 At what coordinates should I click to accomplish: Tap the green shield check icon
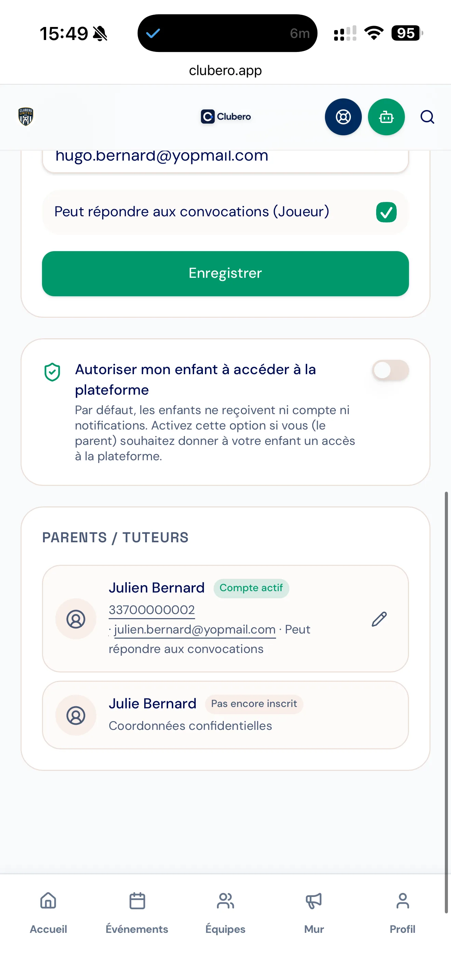[52, 372]
